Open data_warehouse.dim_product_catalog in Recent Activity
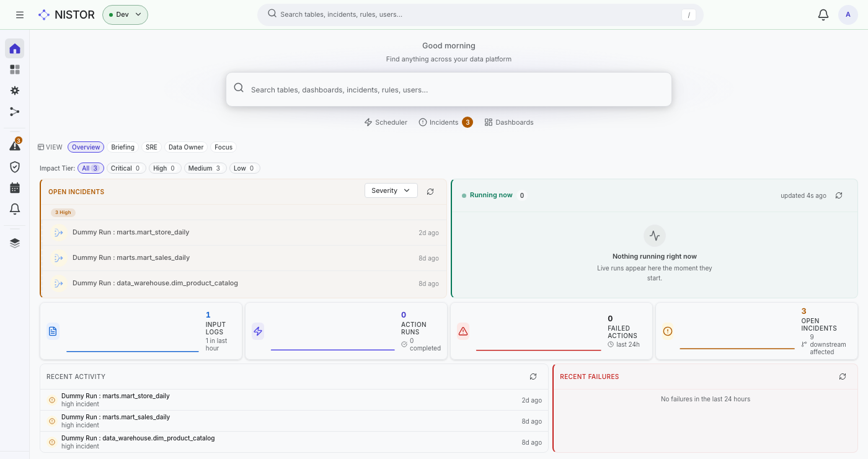Screen dimensions: 868x459 tap(294, 442)
